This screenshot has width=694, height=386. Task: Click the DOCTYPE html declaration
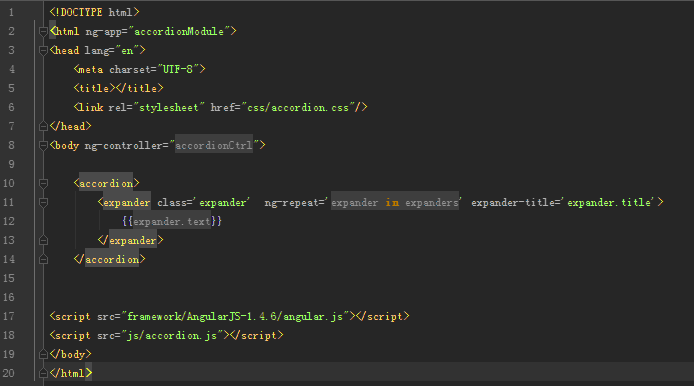click(x=94, y=12)
